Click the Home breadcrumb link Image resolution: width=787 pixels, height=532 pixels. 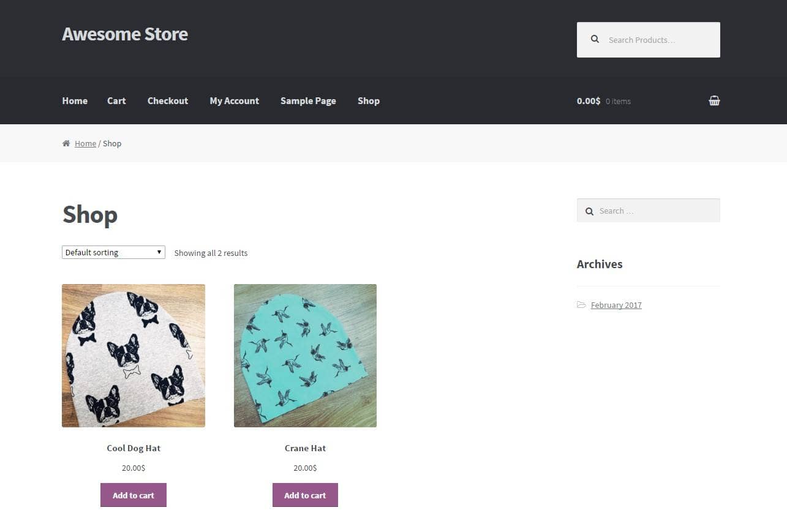click(x=85, y=143)
